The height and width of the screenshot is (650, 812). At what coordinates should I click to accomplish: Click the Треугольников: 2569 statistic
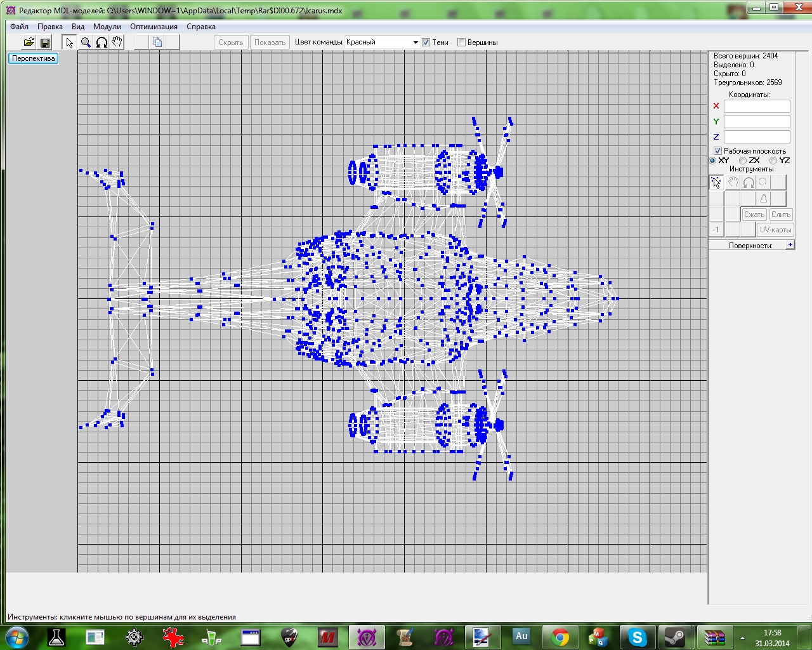(747, 83)
